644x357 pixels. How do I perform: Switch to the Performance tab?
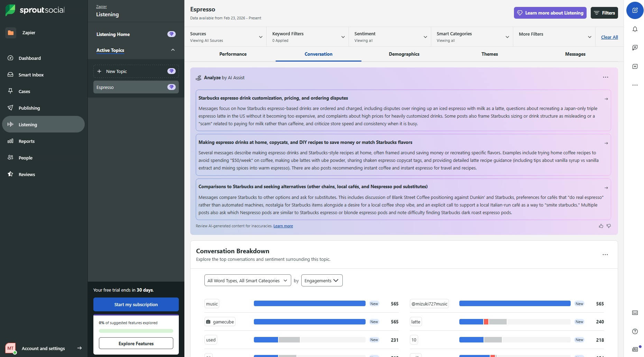point(233,54)
